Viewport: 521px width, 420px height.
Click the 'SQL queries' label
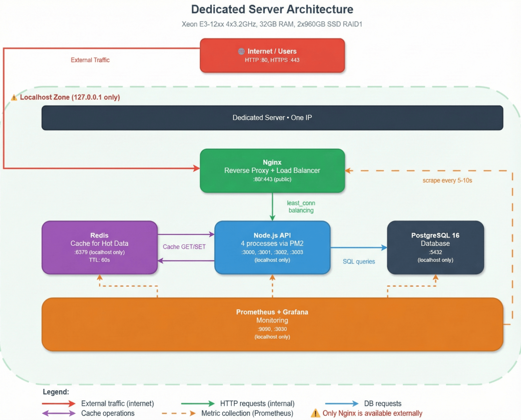tap(359, 261)
